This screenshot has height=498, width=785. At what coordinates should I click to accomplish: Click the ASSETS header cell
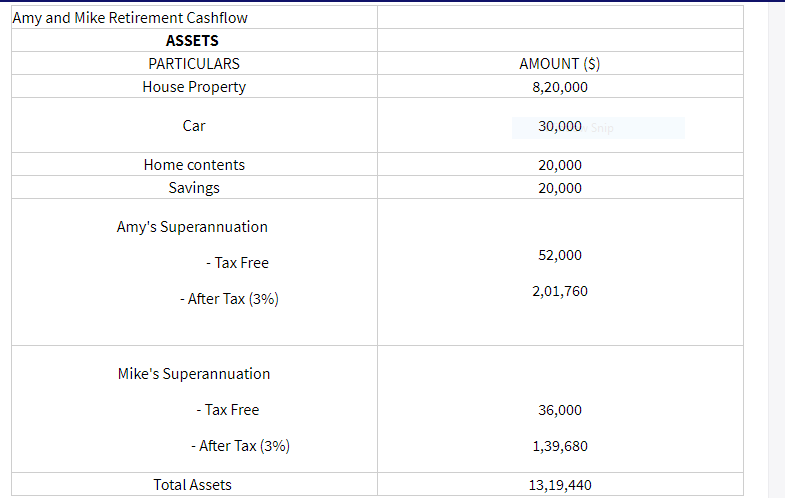pyautogui.click(x=192, y=41)
